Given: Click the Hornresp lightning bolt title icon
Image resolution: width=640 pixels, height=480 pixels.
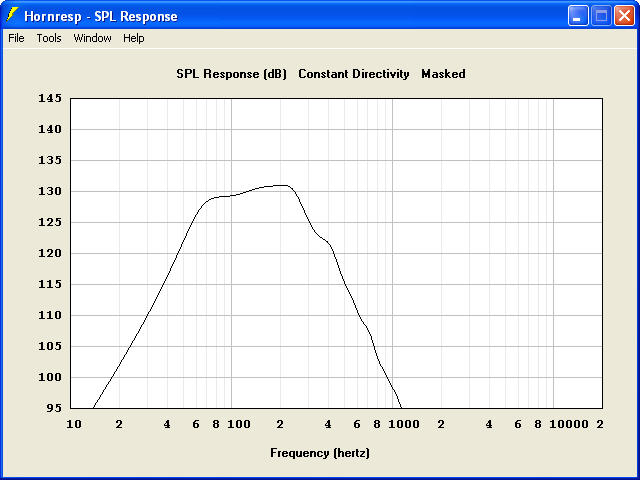Looking at the screenshot, I should click(x=12, y=16).
